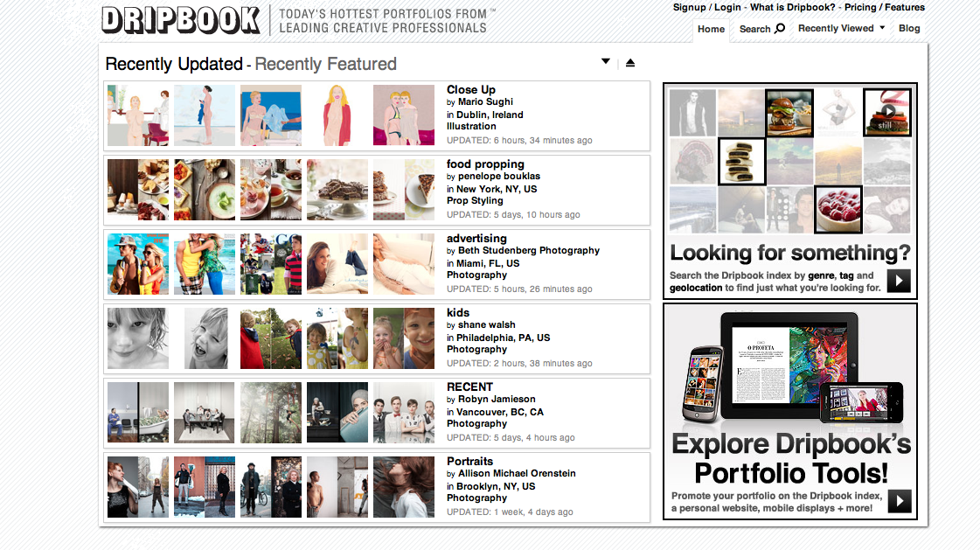The image size is (980, 550).
Task: Click the Dripbook logo
Action: coord(180,20)
